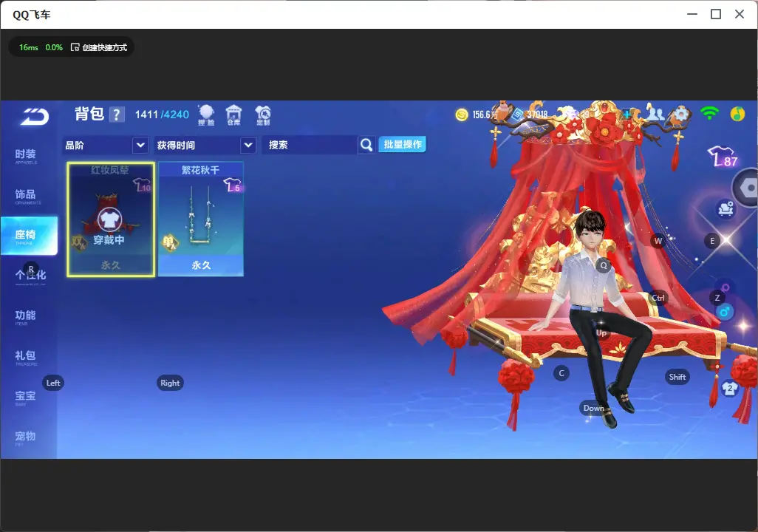Switch to the 功能 items tab

(26, 317)
